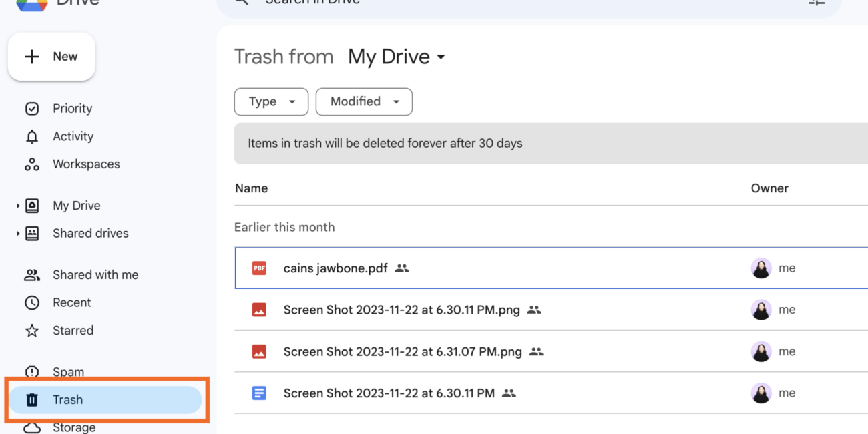This screenshot has width=868, height=434.
Task: Open Workspaces in the sidebar
Action: pyautogui.click(x=86, y=164)
